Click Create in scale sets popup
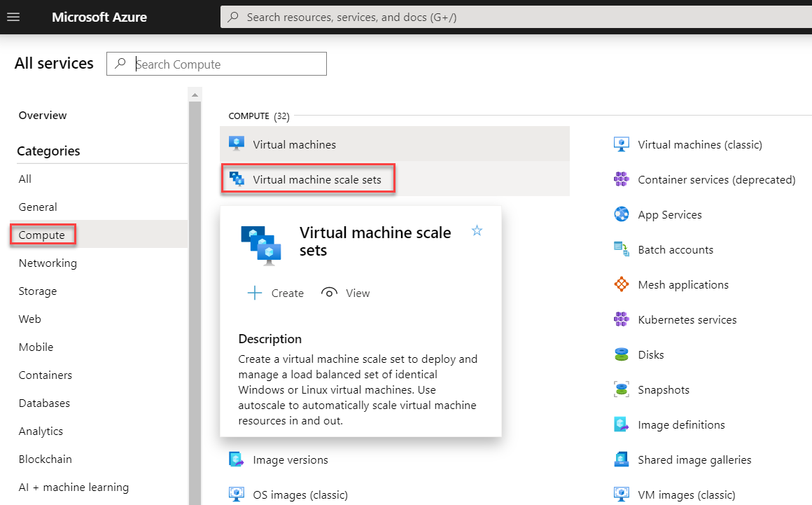The image size is (812, 505). (x=288, y=293)
